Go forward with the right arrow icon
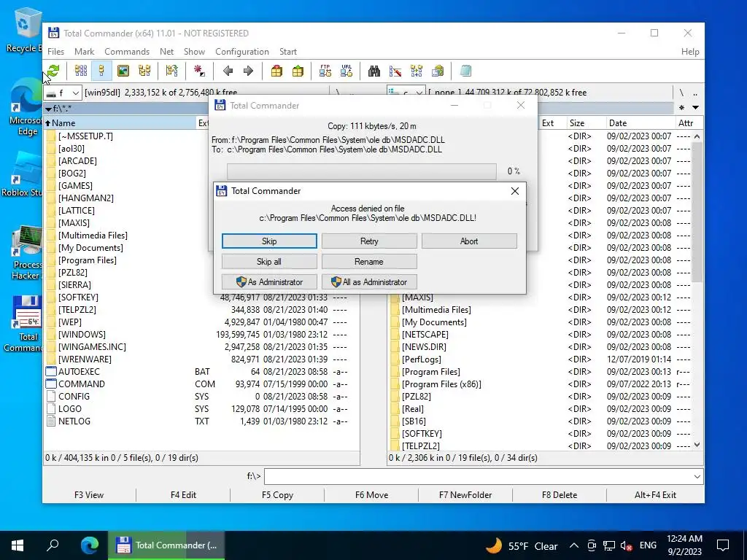The width and height of the screenshot is (747, 560). click(x=248, y=71)
